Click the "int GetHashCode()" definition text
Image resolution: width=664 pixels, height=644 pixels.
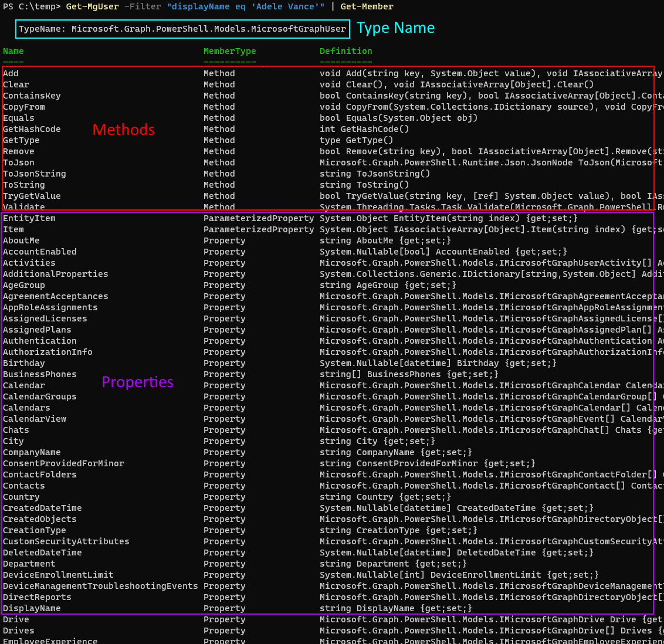click(x=364, y=129)
